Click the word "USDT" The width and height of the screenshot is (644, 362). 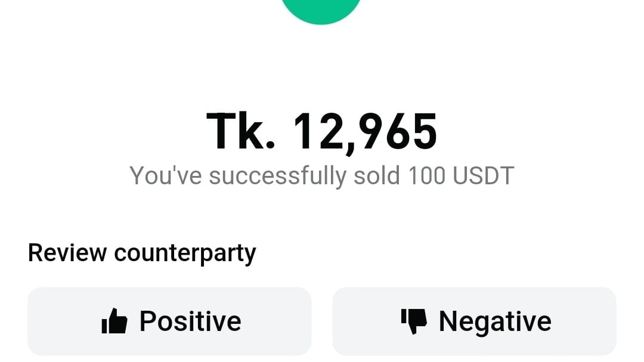[x=483, y=177]
